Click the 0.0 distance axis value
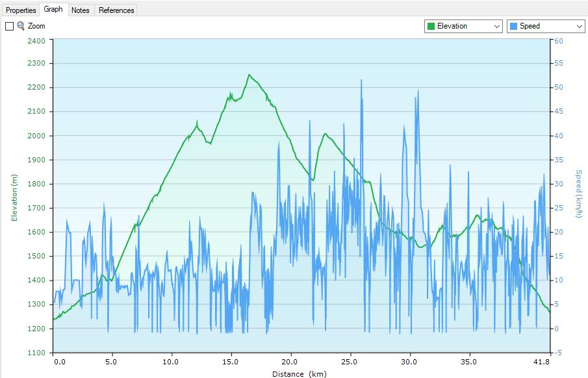 coord(59,362)
